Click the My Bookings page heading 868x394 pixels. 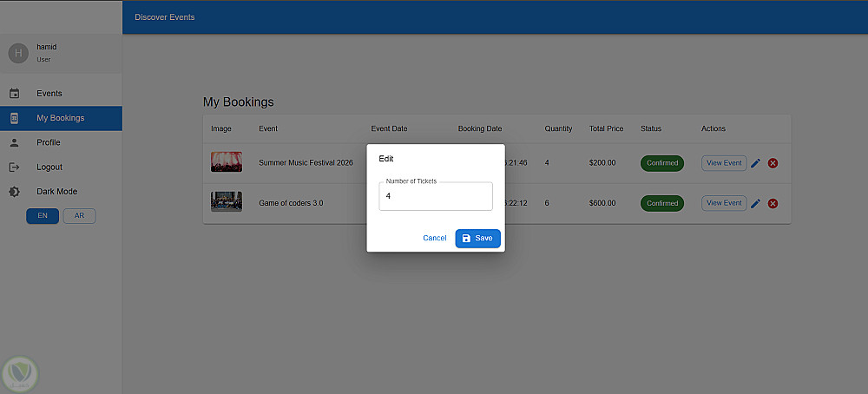coord(239,102)
